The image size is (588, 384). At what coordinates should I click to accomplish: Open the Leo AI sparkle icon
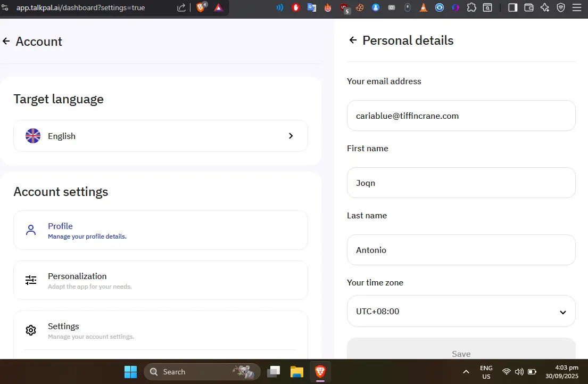[545, 7]
